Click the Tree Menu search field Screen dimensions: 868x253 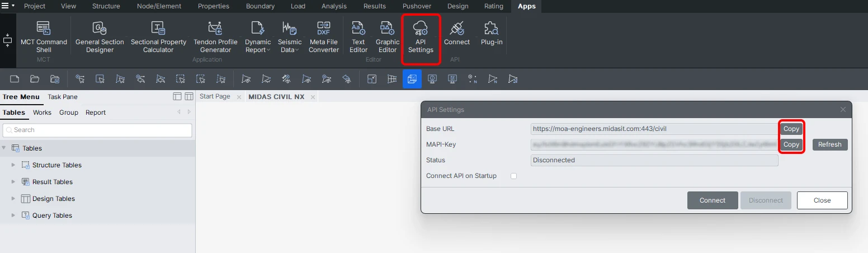(x=97, y=130)
